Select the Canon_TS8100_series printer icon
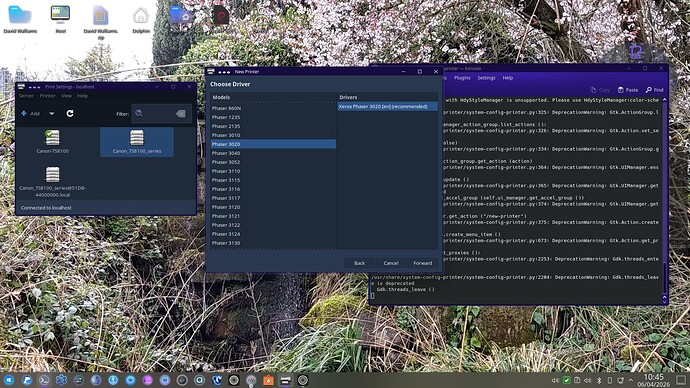The image size is (690, 388). (137, 142)
